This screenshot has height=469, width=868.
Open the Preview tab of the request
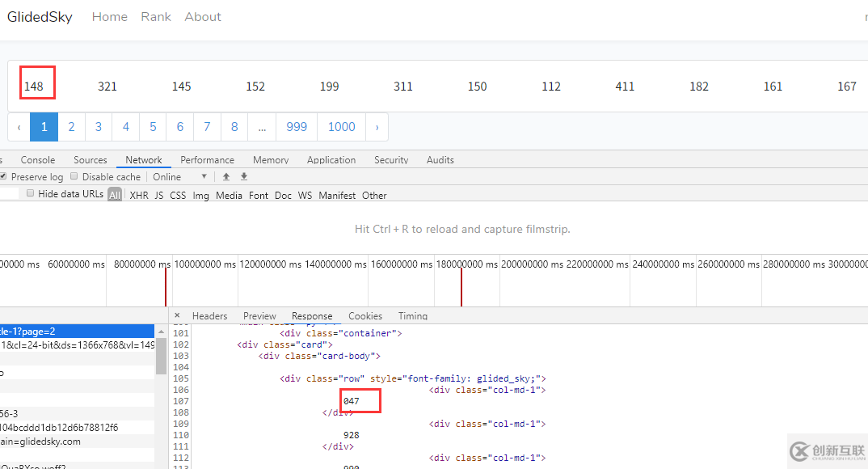coord(259,315)
